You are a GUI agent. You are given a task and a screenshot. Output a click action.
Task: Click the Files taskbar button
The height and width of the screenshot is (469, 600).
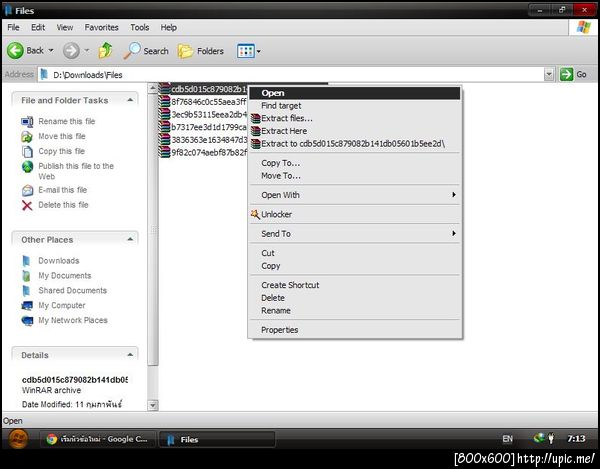217,439
